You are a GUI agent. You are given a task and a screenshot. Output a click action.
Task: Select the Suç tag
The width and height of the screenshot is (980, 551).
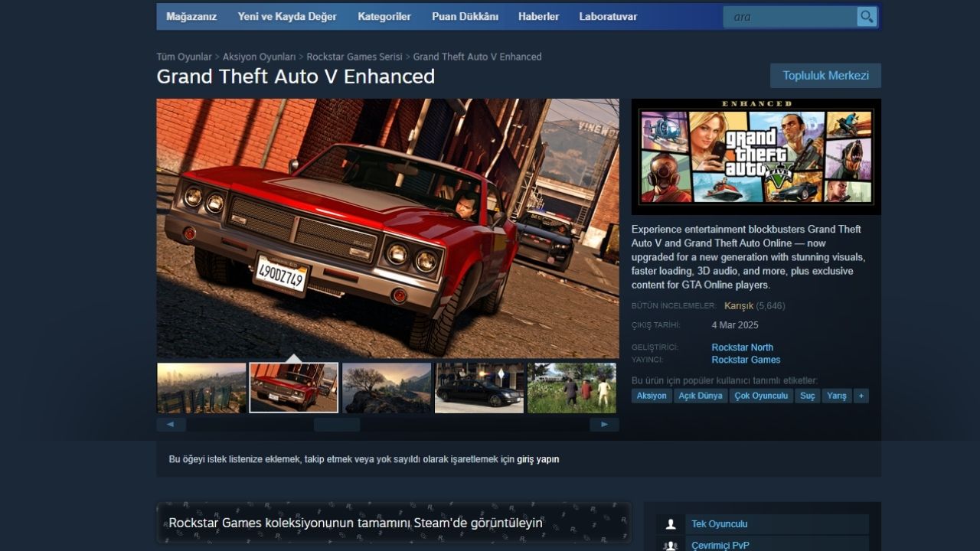pos(808,396)
